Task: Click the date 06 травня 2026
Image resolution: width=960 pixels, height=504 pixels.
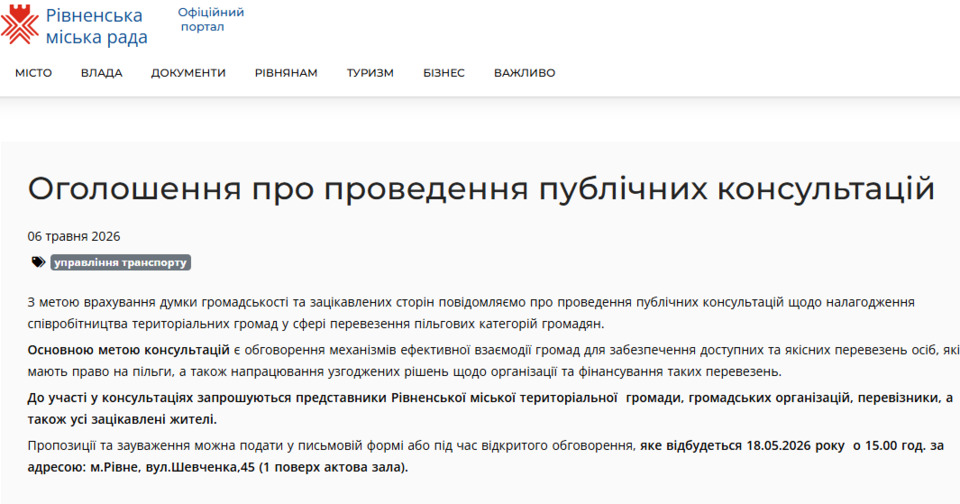Action: coord(74,236)
